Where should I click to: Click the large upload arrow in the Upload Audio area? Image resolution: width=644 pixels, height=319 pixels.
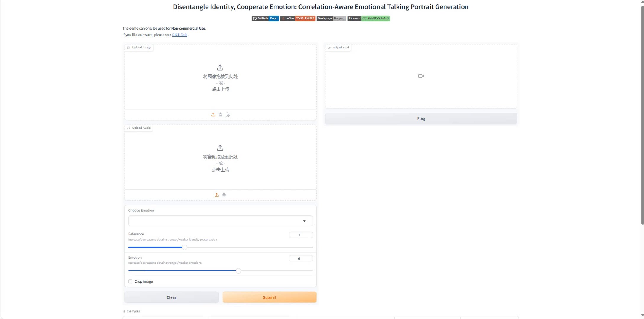[x=220, y=148]
